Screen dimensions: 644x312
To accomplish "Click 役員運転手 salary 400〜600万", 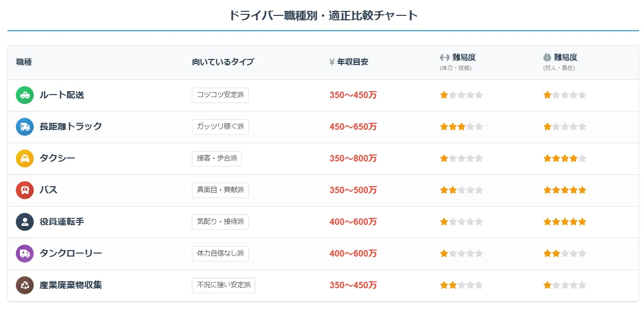I will coord(353,222).
